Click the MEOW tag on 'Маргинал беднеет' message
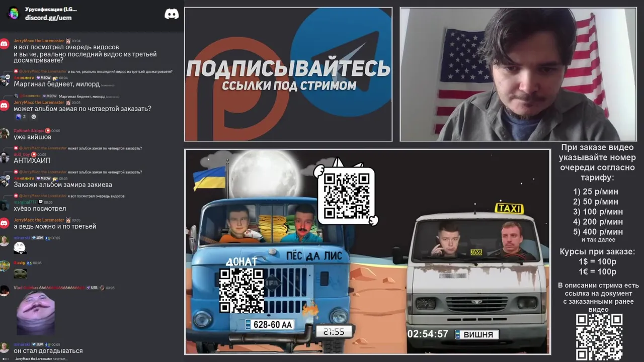This screenshot has width=644, height=362. (x=43, y=78)
